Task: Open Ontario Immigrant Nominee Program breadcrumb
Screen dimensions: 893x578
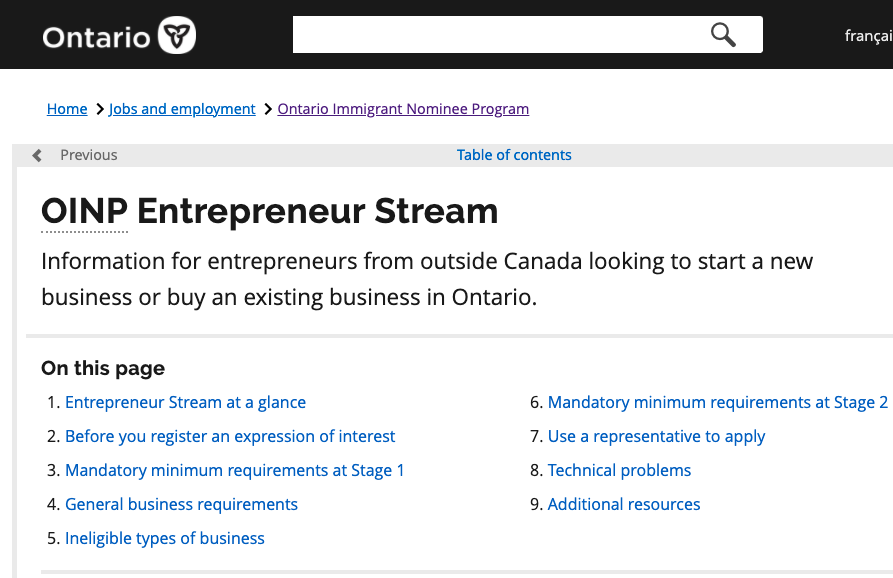Action: pos(403,109)
